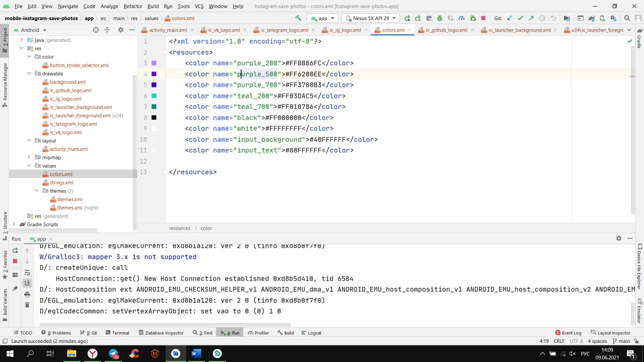Viewport: 644px width, 362px height.
Task: Collapse the drawable folder
Action: tap(29, 73)
